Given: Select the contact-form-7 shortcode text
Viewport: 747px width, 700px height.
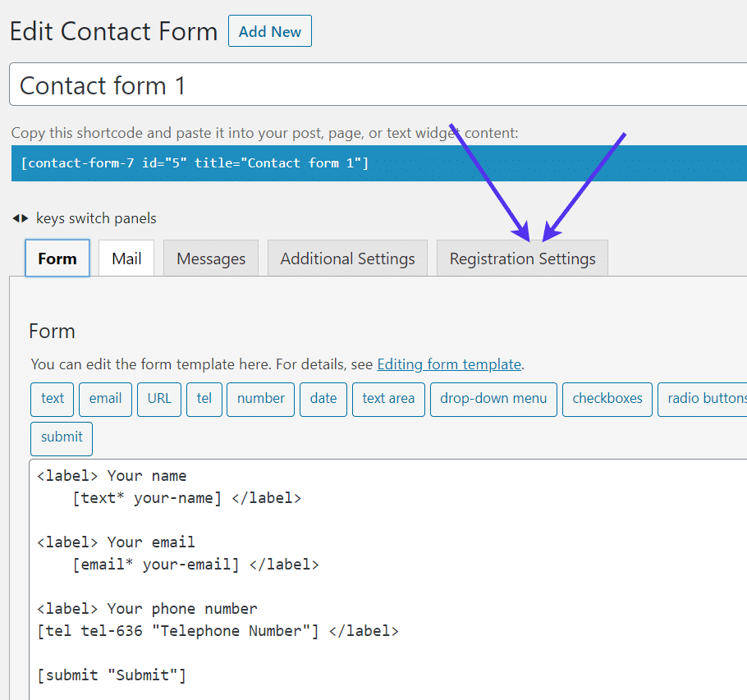Looking at the screenshot, I should (x=195, y=163).
